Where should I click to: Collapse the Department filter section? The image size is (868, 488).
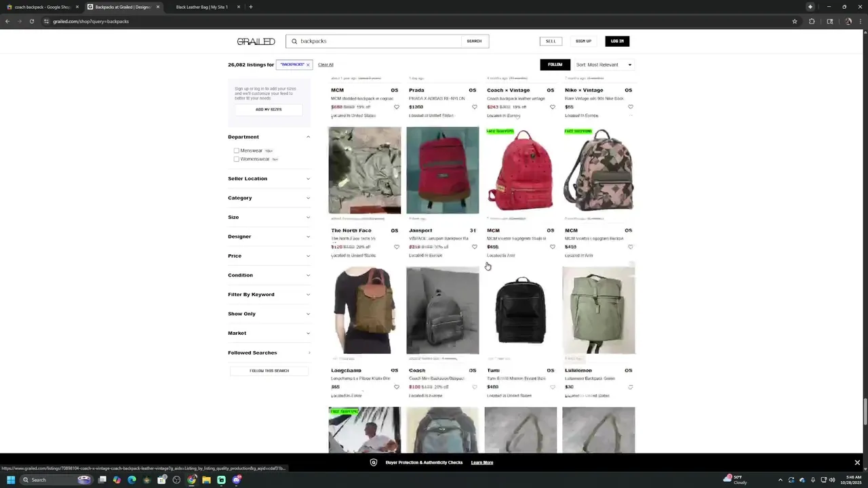pyautogui.click(x=269, y=137)
